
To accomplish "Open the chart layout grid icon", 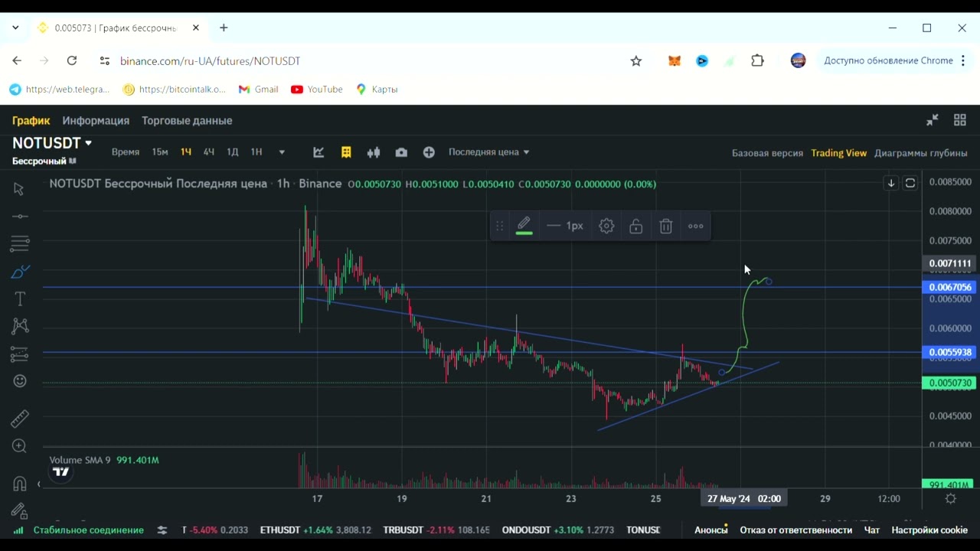I will pos(959,120).
